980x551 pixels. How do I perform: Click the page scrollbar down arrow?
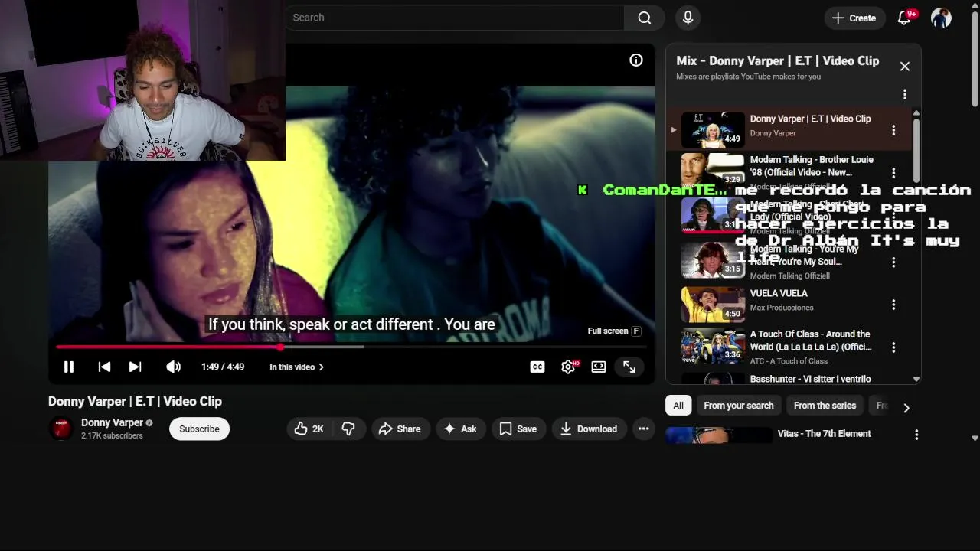click(x=975, y=439)
